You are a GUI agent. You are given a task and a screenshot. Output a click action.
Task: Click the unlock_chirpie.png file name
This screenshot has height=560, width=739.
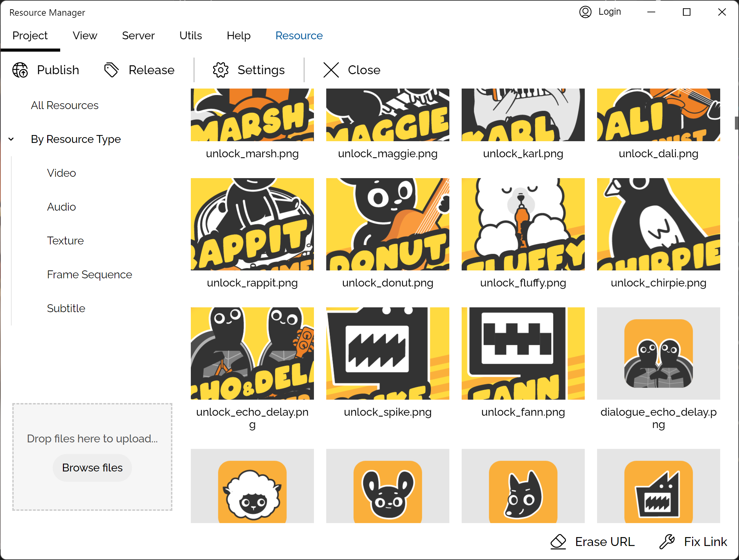click(x=659, y=283)
